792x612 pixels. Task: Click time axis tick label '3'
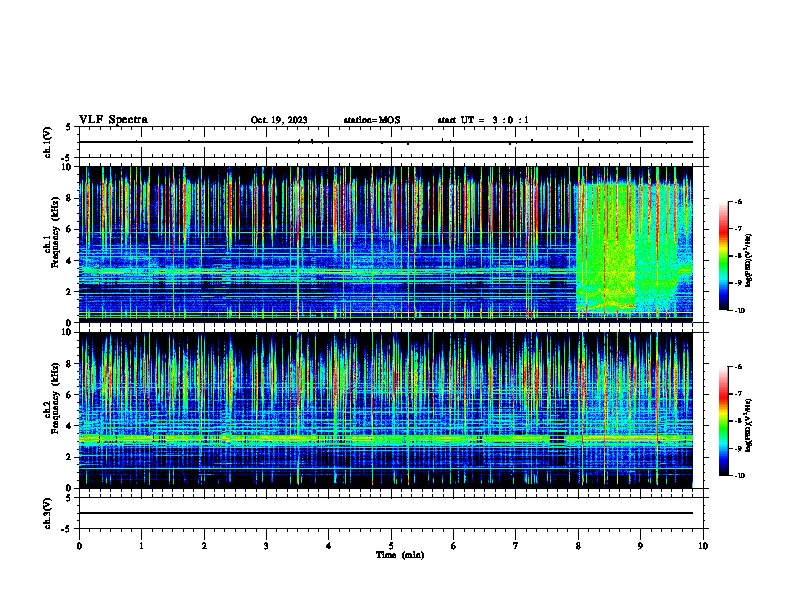(266, 546)
